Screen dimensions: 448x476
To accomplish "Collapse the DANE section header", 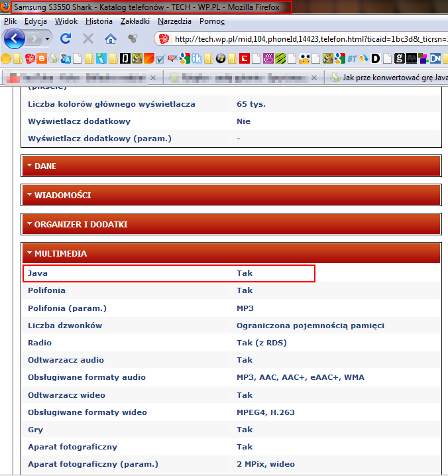I will coord(231,166).
